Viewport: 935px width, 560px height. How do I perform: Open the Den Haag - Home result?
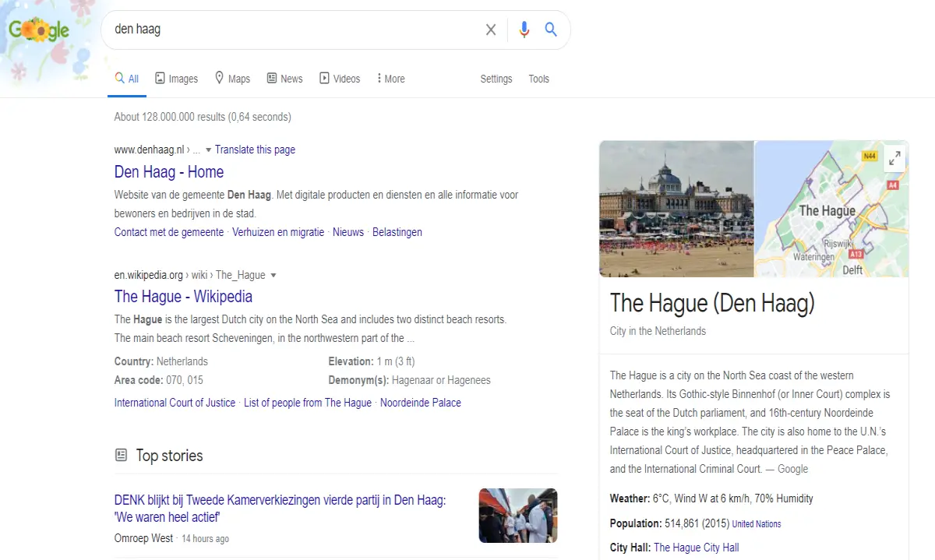tap(169, 172)
